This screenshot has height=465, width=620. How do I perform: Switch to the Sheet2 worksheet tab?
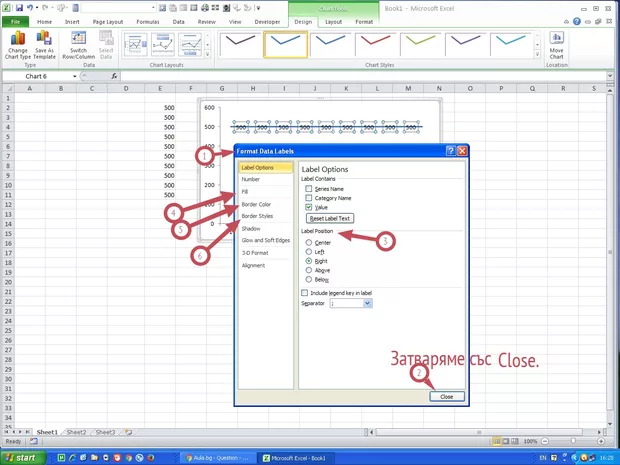[x=76, y=432]
